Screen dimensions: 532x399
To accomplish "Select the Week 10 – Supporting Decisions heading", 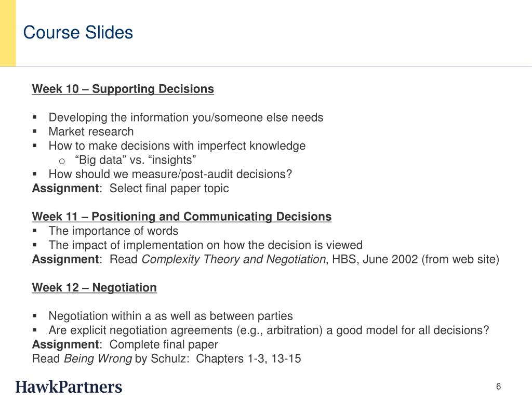I will point(123,89).
